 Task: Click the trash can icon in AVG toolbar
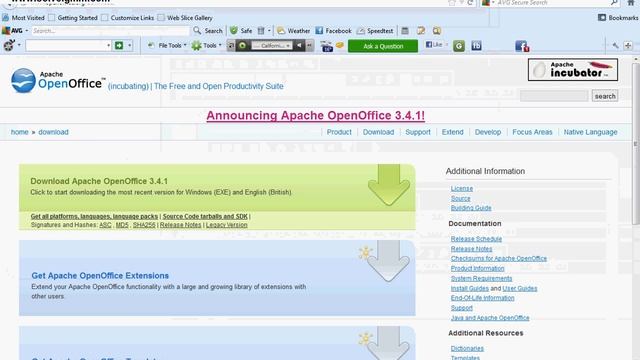[x=261, y=31]
